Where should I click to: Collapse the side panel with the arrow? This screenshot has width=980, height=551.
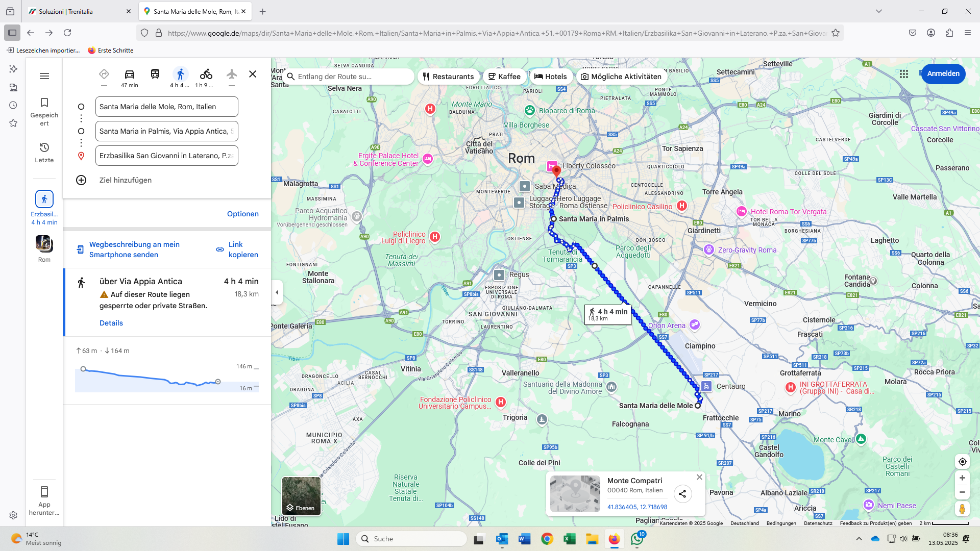pyautogui.click(x=277, y=292)
